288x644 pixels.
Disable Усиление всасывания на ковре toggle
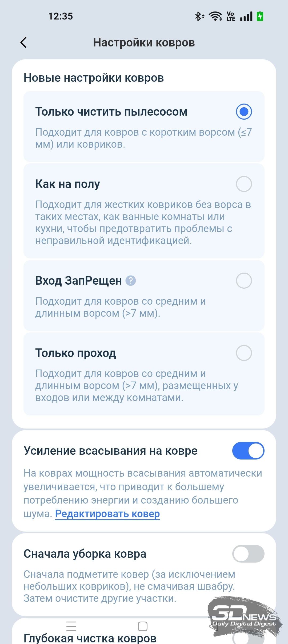coord(248,451)
